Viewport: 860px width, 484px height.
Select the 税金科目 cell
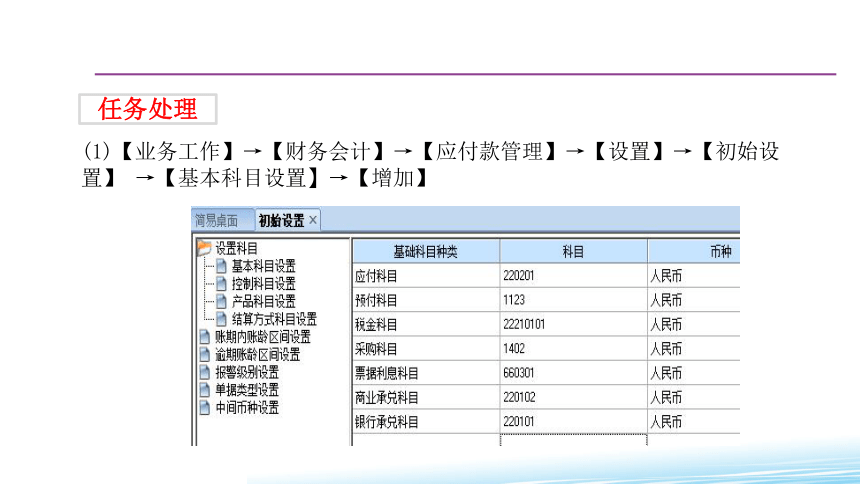pos(426,324)
